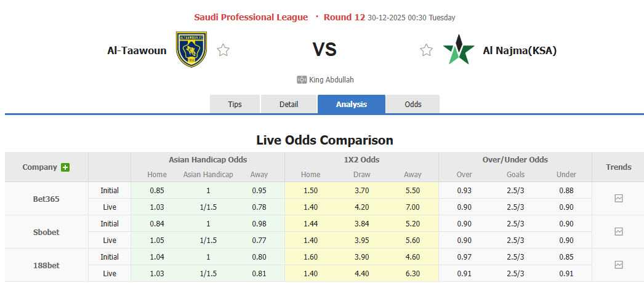Open the Odds tab
Screen dimensions: 644x283
[413, 105]
